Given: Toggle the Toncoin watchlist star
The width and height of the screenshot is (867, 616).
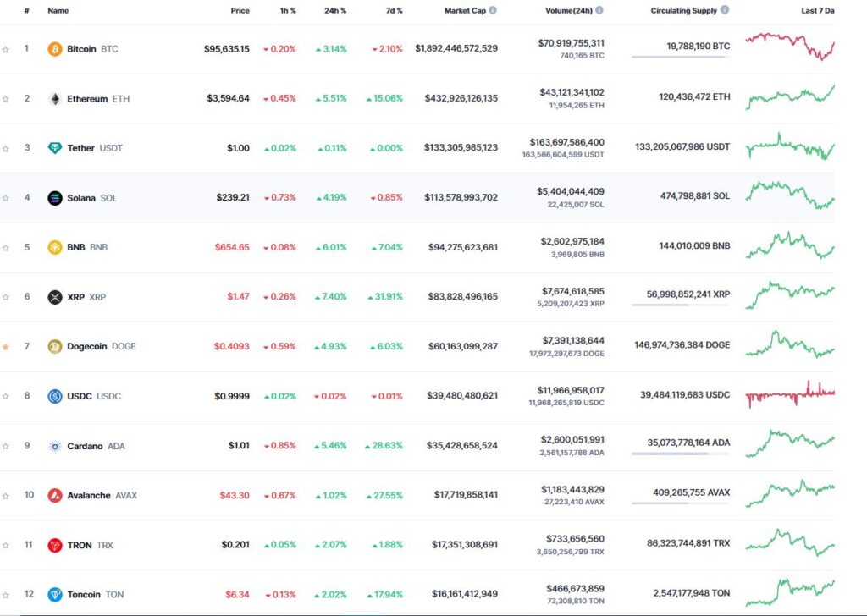Looking at the screenshot, I should [6, 595].
